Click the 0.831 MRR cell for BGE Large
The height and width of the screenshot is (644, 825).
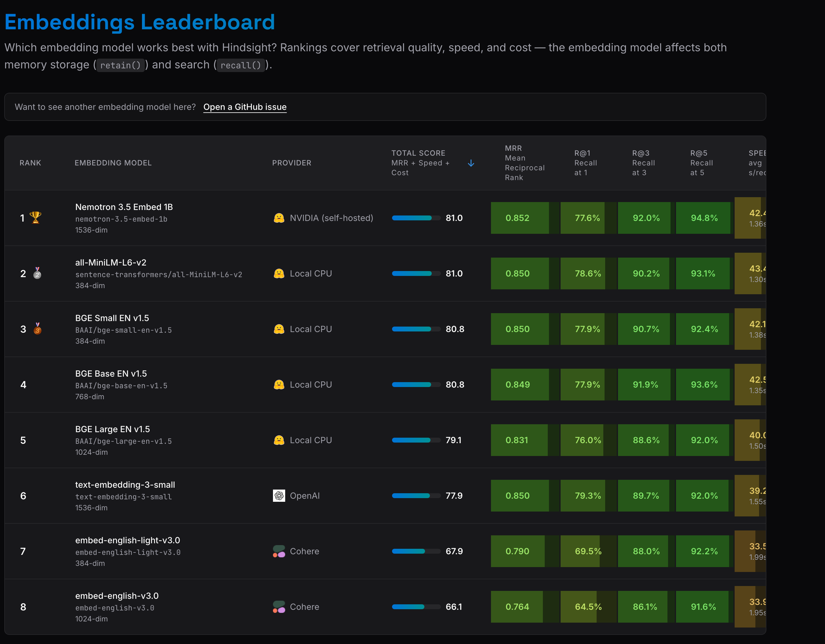click(x=525, y=440)
